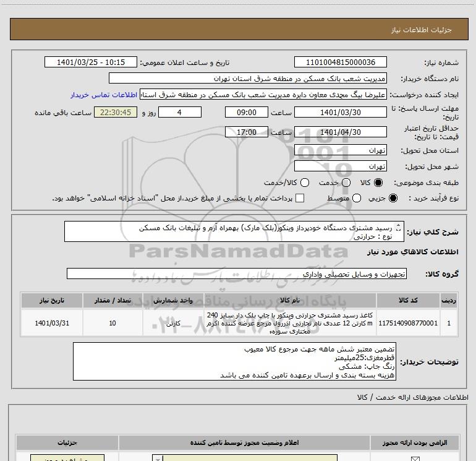Click the price validity date 1401/04/30
Image resolution: width=476 pixels, height=461 pixels.
click(340, 132)
